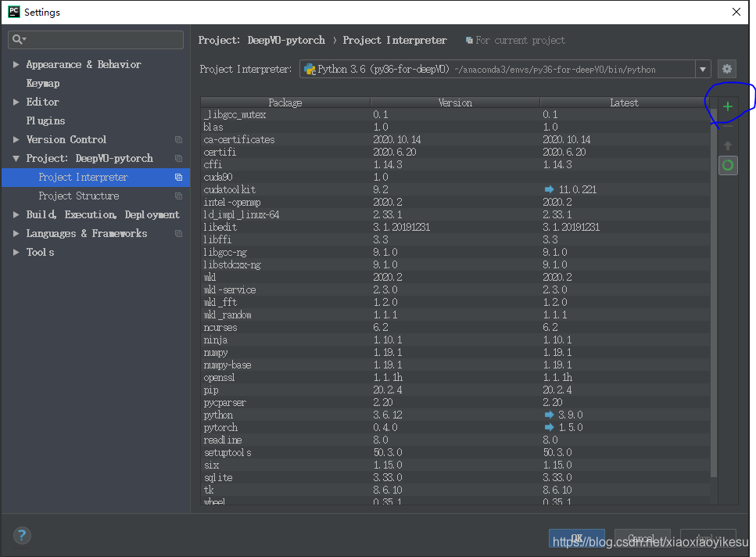This screenshot has height=557, width=756.
Task: Toggle the Conda package manager button
Action: pos(728,165)
